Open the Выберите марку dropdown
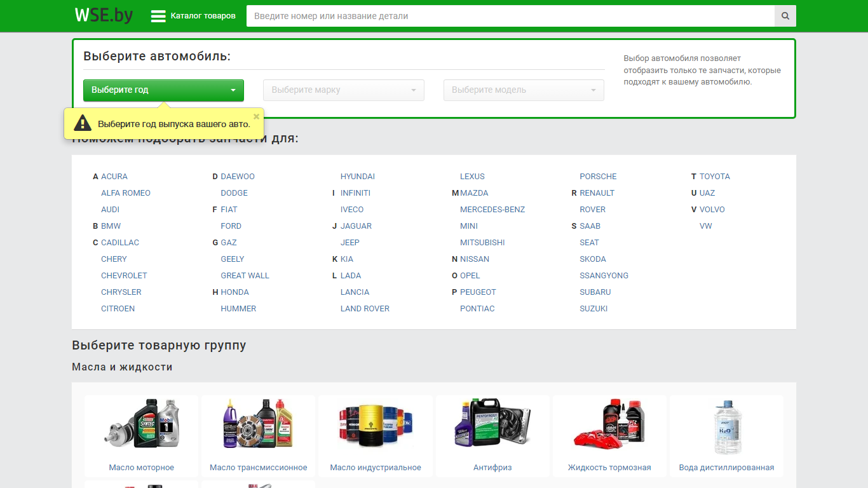 344,90
